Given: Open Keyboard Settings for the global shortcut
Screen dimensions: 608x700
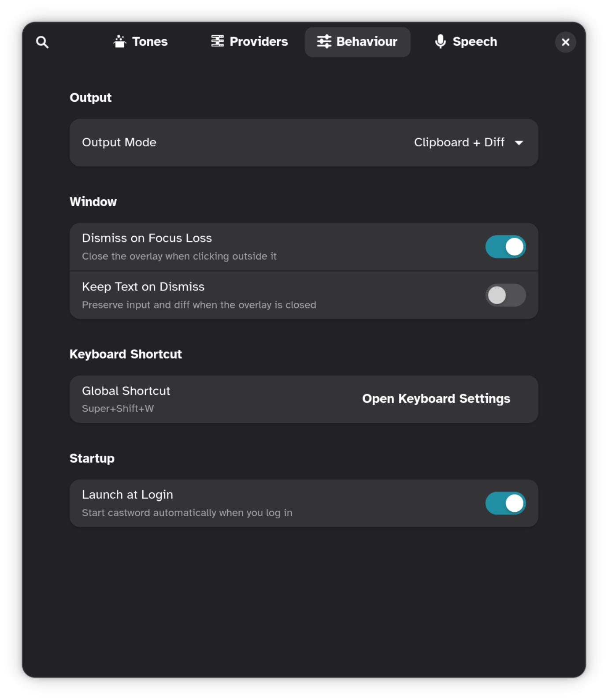Looking at the screenshot, I should [436, 399].
